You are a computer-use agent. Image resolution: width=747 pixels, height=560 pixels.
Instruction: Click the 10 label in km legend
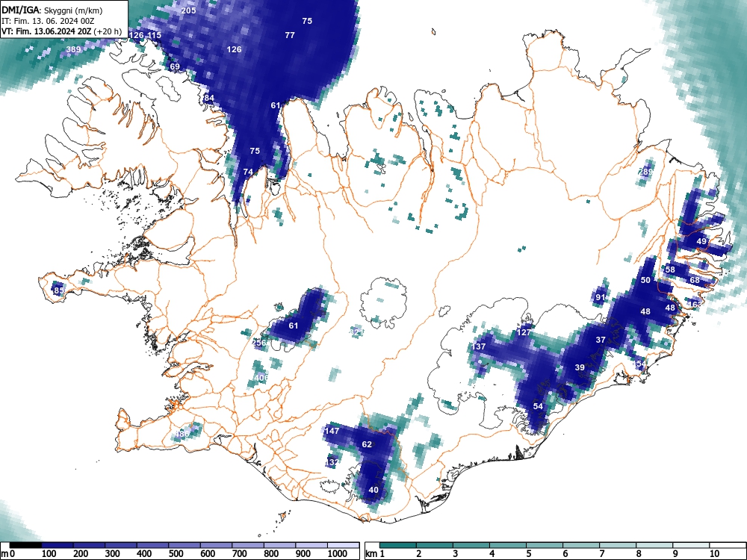click(x=714, y=553)
